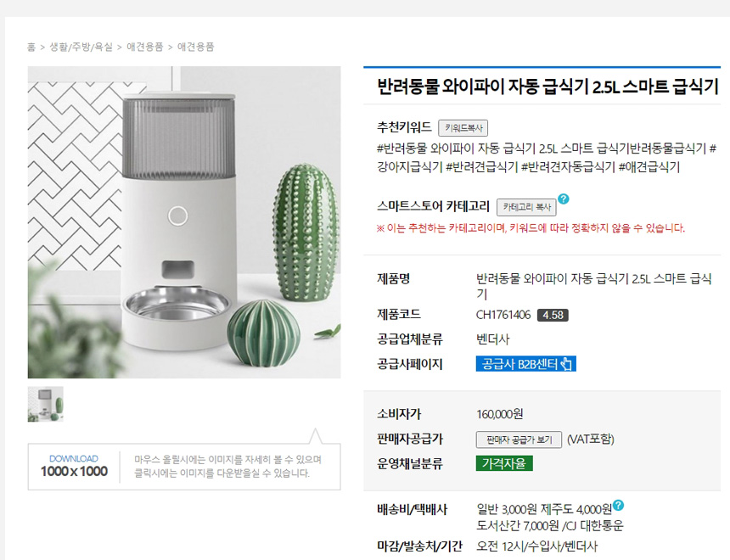730x560 pixels.
Task: Click the 160,000원 consumer price
Action: point(500,414)
